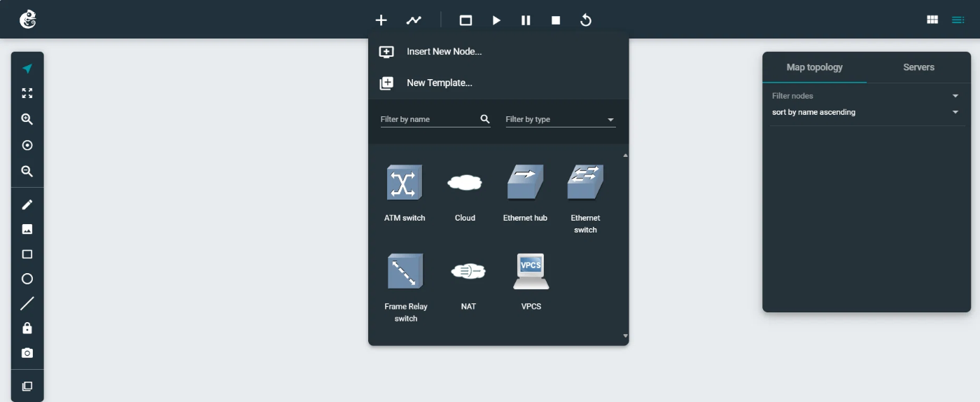The image size is (980, 402).
Task: Select the pointer navigation tool
Action: click(x=27, y=69)
